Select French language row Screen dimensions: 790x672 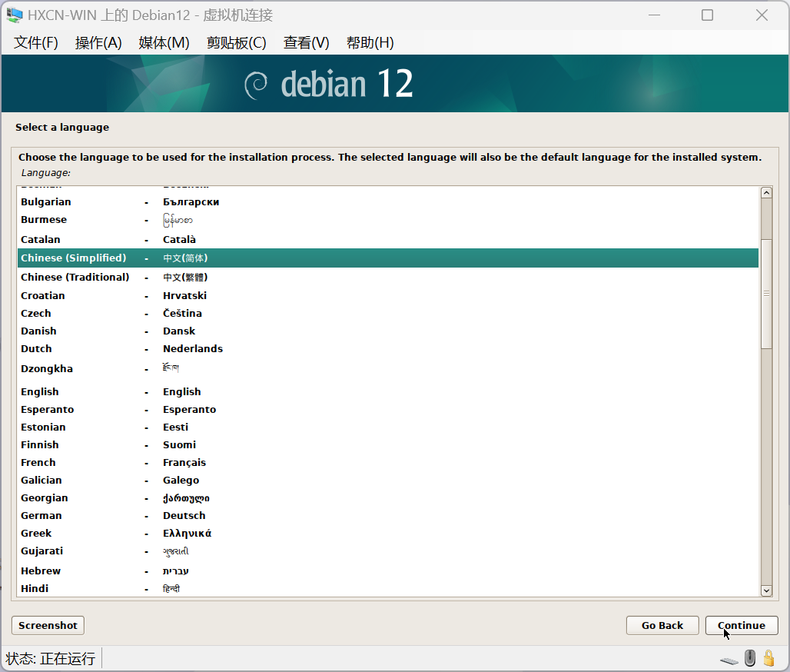pos(388,462)
